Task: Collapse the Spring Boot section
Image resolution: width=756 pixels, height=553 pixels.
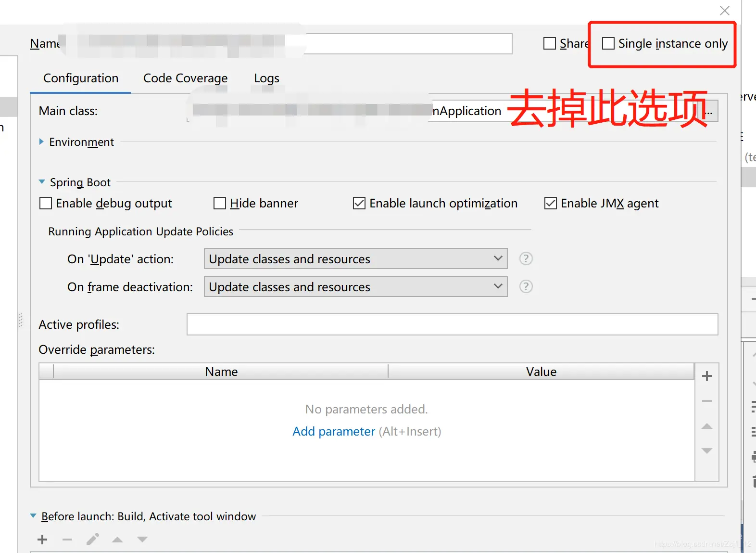Action: tap(42, 182)
